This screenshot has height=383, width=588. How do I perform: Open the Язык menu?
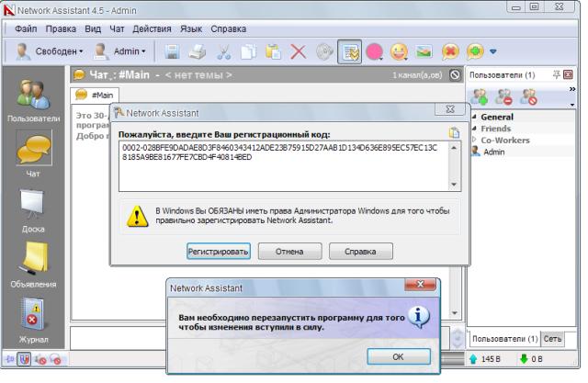pos(191,28)
